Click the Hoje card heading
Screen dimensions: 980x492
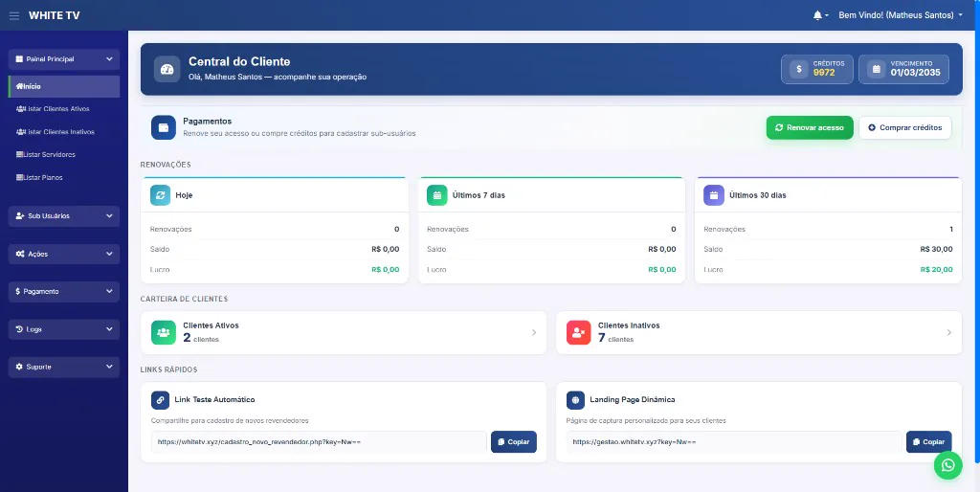point(184,195)
